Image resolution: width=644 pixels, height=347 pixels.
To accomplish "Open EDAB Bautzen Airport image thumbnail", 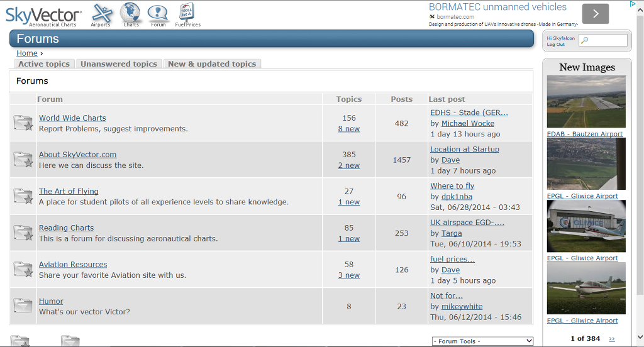I will (586, 101).
